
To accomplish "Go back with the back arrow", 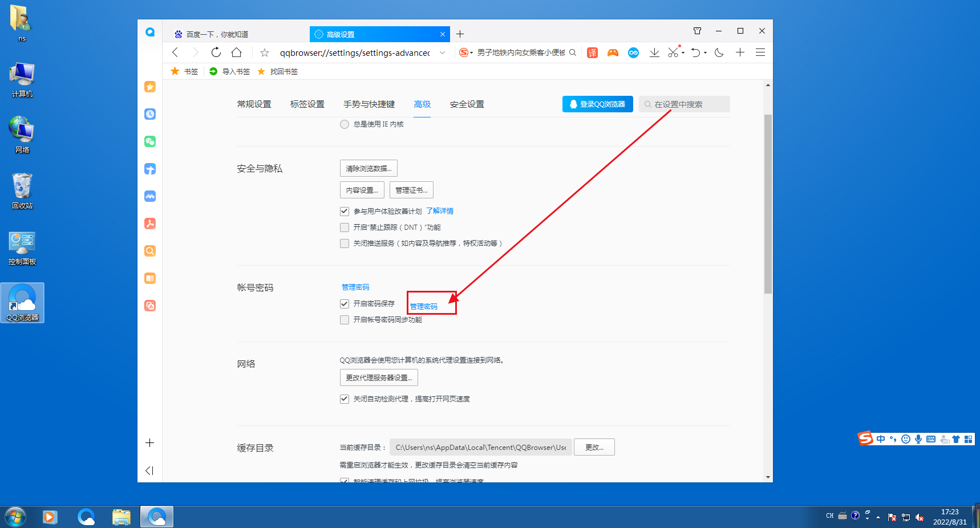I will pos(175,52).
